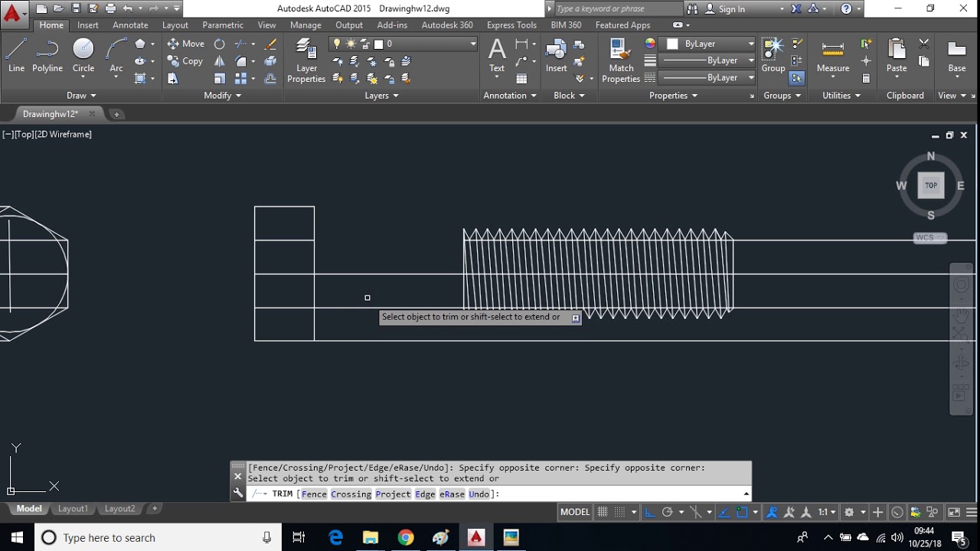980x551 pixels.
Task: Switch to the Annotate ribbon tab
Action: 130,25
